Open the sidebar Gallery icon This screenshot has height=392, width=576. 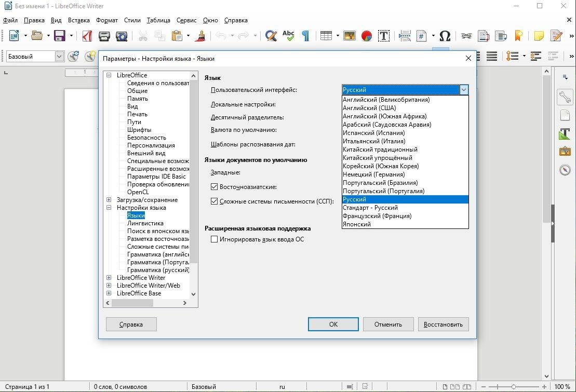(565, 152)
